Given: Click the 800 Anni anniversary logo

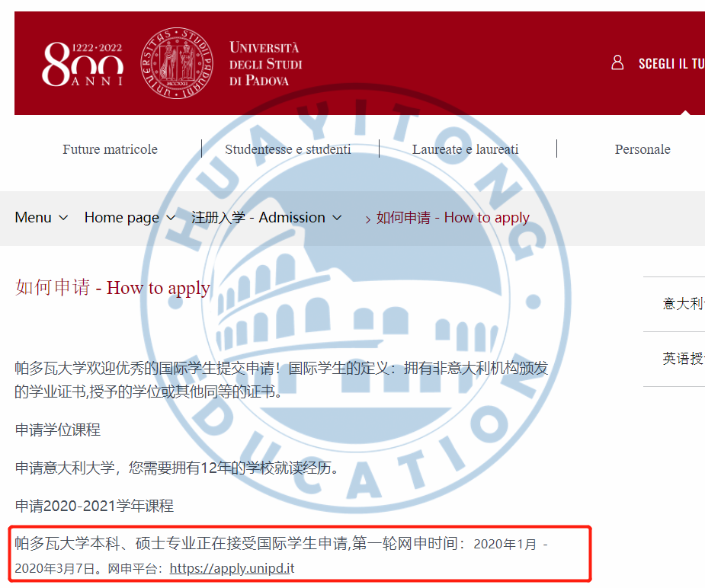Looking at the screenshot, I should (x=83, y=64).
